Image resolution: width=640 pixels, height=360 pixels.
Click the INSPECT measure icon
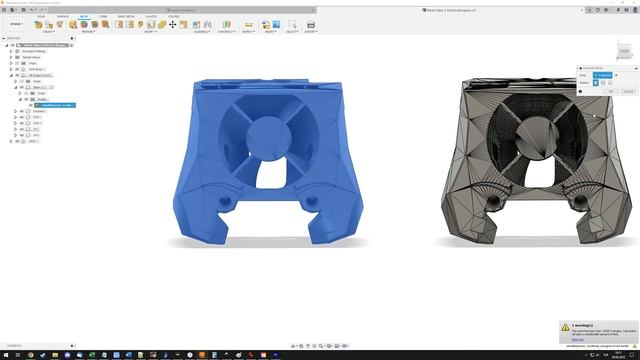(249, 24)
